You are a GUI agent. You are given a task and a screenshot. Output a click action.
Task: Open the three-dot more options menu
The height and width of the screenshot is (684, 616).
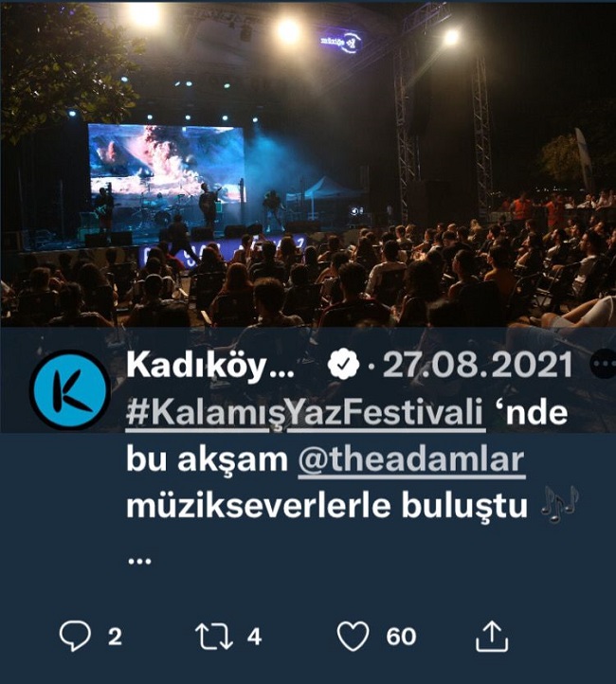(x=606, y=364)
